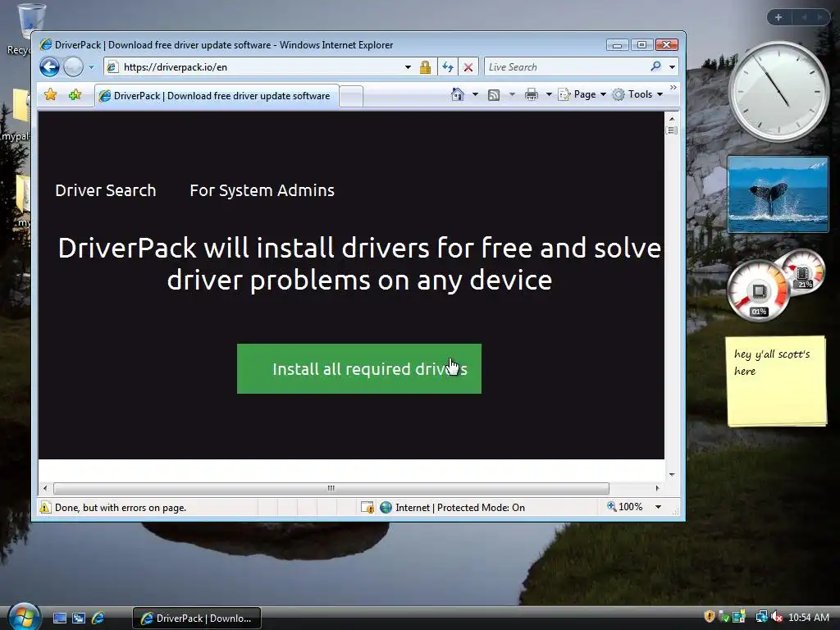Viewport: 840px width, 630px height.
Task: Click the privacy report icon in status bar
Action: tap(367, 507)
